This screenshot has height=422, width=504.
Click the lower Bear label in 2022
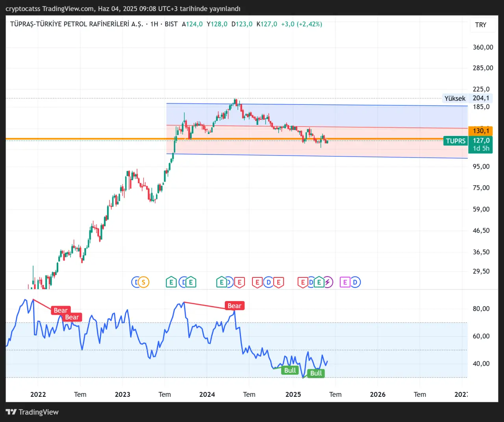click(72, 317)
